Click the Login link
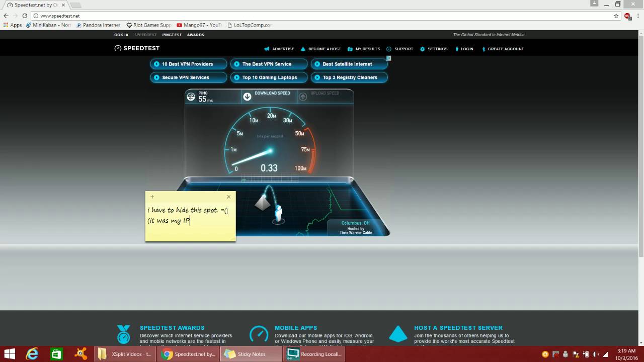Viewport: 644px width, 362px height. (464, 49)
